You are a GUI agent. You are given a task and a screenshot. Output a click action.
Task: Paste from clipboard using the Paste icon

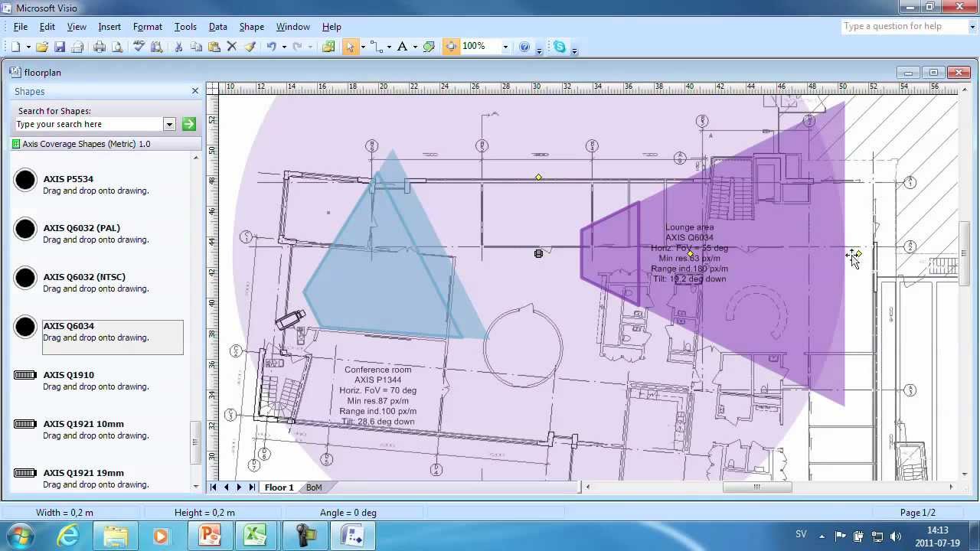click(214, 47)
